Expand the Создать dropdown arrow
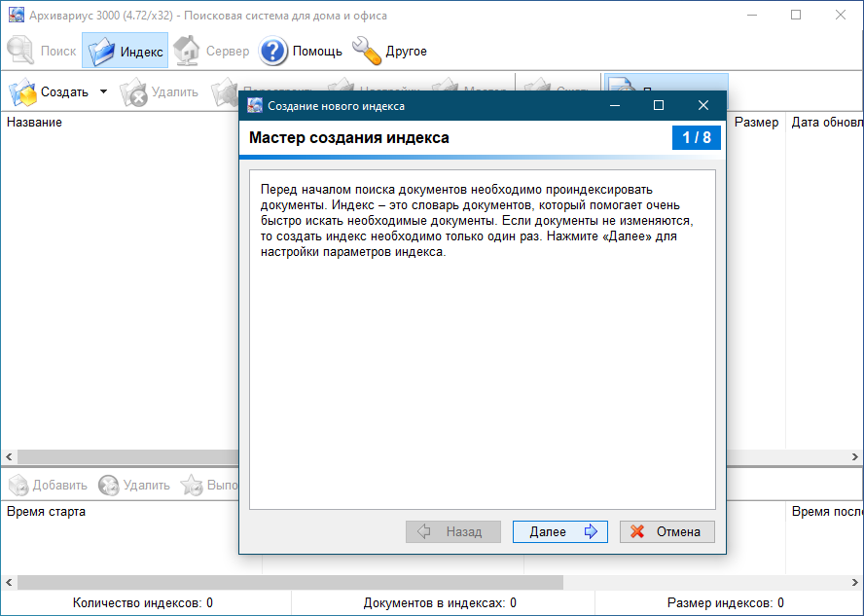Viewport: 864px width, 616px height. tap(103, 91)
